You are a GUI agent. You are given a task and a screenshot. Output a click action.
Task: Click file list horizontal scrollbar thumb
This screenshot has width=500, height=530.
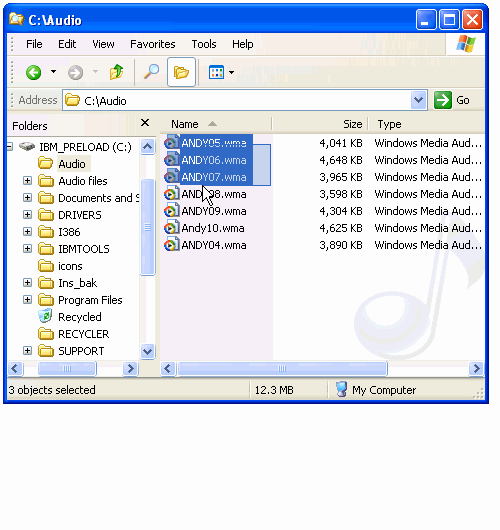[x=282, y=368]
